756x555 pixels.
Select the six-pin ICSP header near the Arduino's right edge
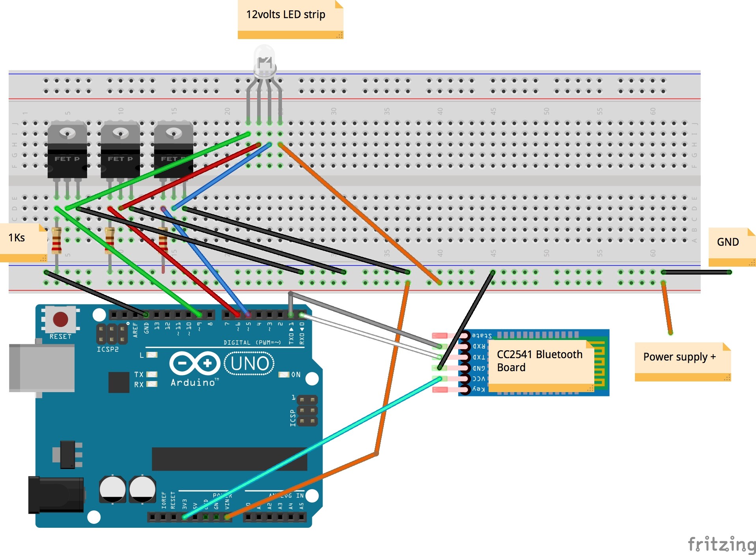(307, 411)
